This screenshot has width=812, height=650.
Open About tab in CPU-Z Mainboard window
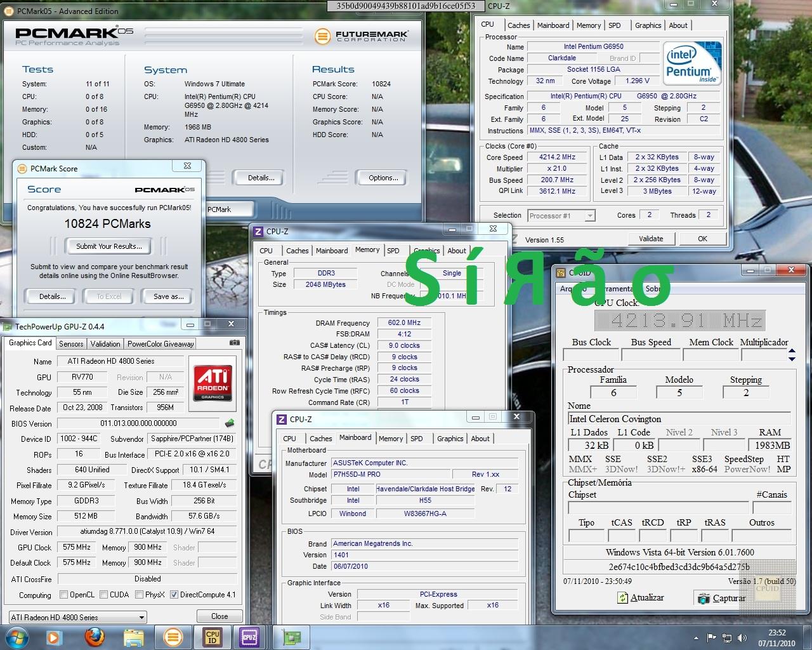coord(480,439)
